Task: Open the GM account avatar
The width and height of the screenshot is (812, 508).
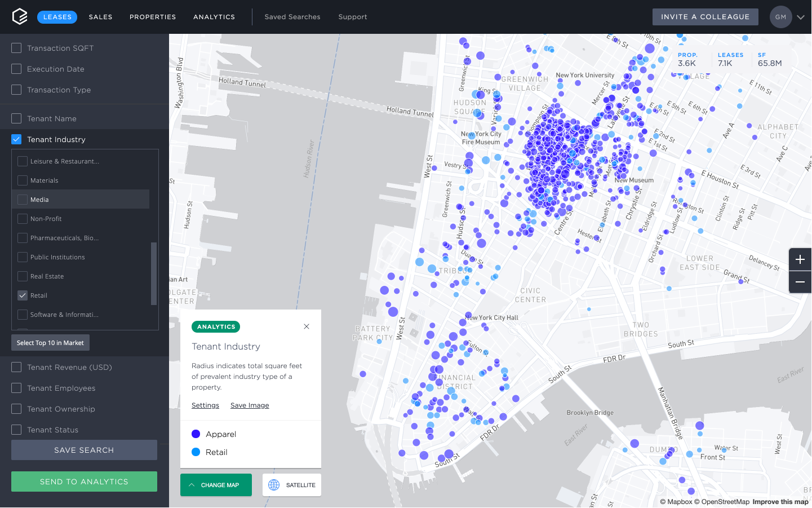Action: pos(780,17)
